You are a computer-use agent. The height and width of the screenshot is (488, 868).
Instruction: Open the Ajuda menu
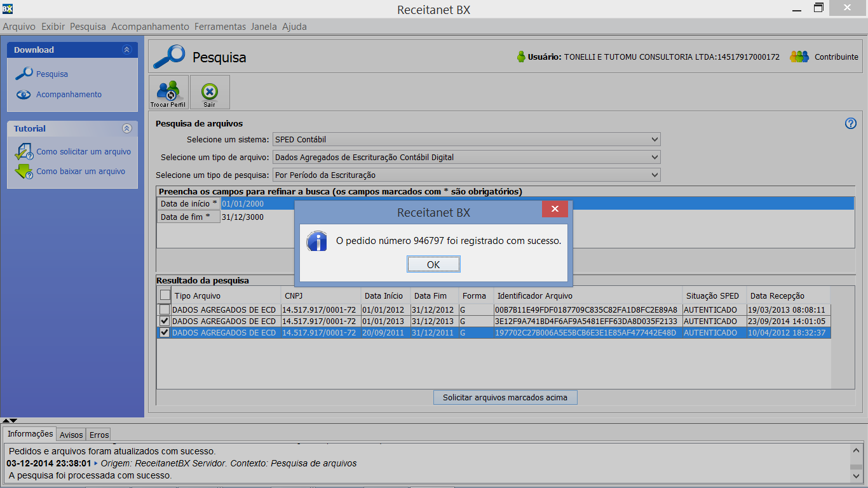(294, 27)
